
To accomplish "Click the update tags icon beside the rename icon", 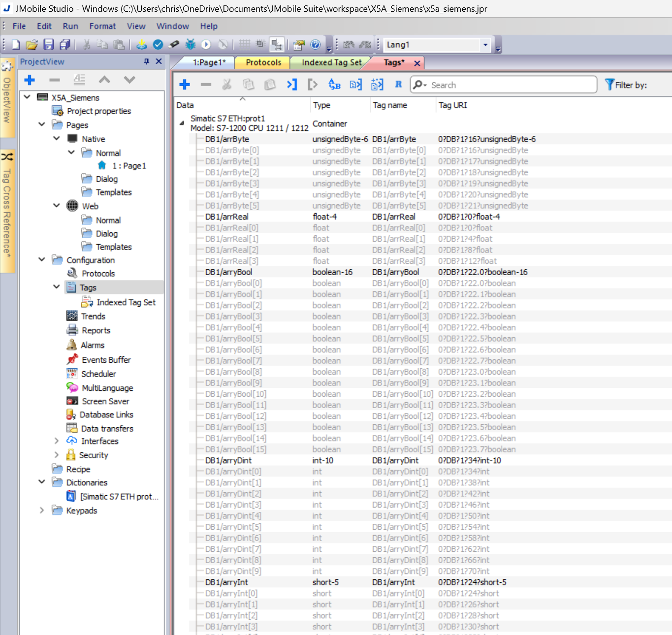I will point(356,85).
